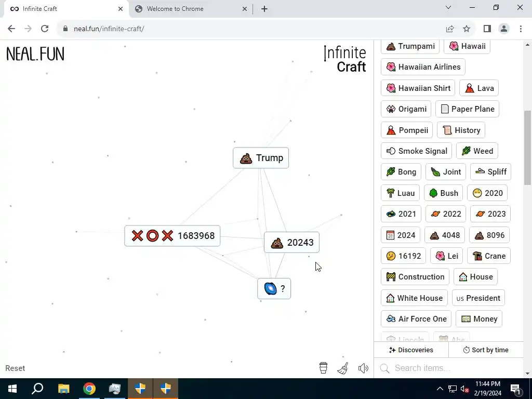Open the Chrome three-dot menu

click(521, 29)
